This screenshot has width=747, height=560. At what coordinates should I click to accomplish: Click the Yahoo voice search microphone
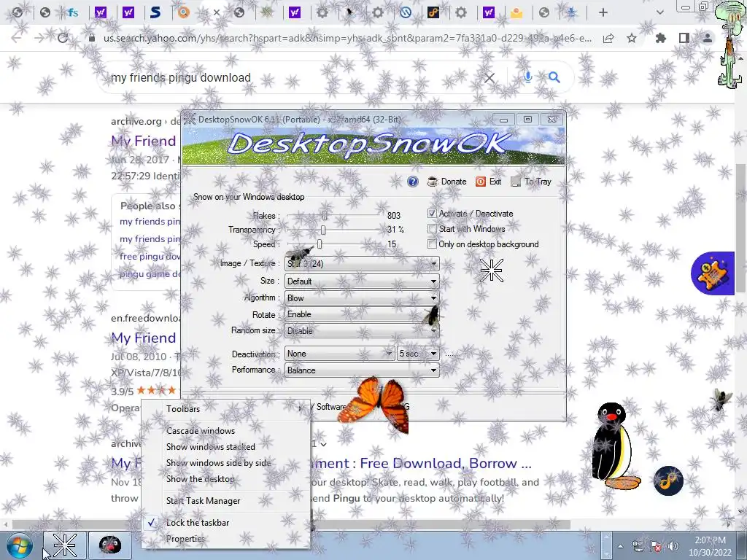(x=528, y=77)
